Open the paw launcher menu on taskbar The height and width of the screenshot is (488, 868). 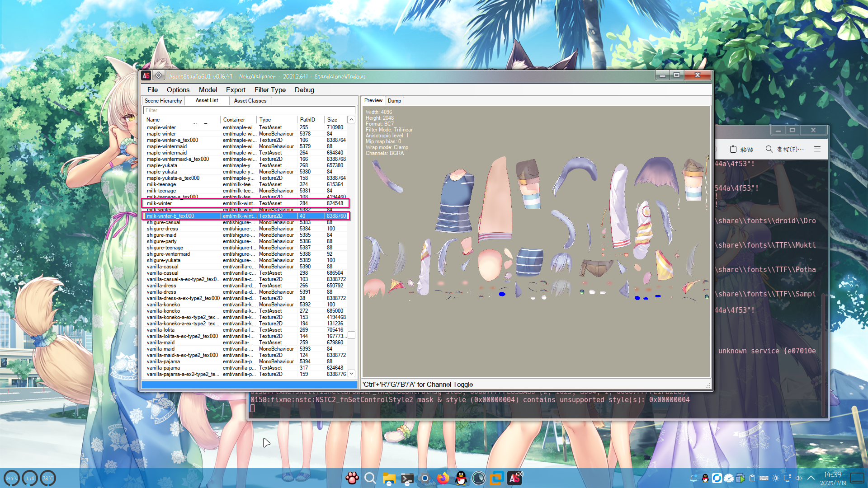(352, 478)
